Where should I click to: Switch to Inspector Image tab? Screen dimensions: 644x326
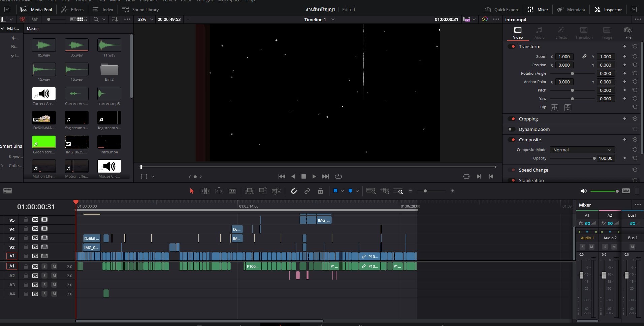click(607, 33)
